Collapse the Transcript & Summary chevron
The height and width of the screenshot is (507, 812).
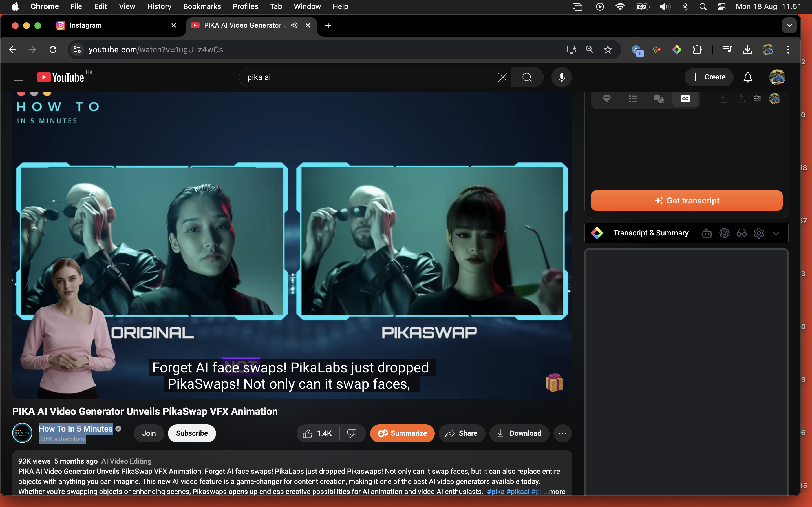tap(776, 234)
